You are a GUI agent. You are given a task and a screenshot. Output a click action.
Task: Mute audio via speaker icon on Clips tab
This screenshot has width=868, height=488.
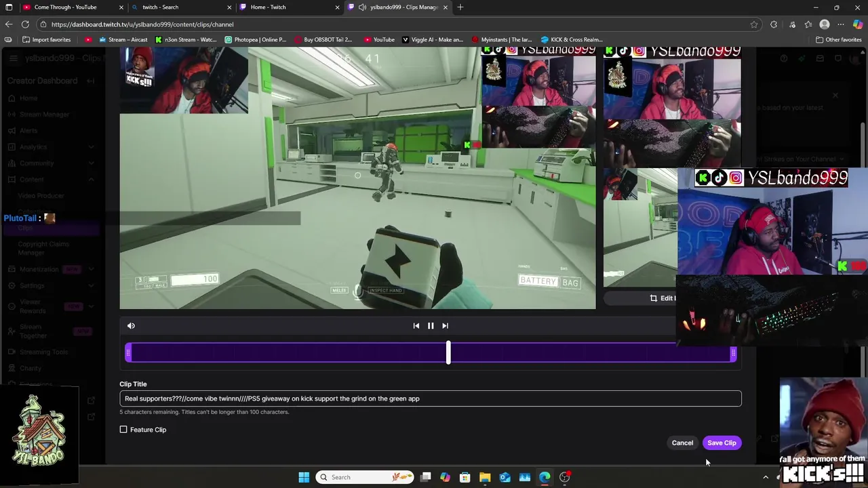363,7
